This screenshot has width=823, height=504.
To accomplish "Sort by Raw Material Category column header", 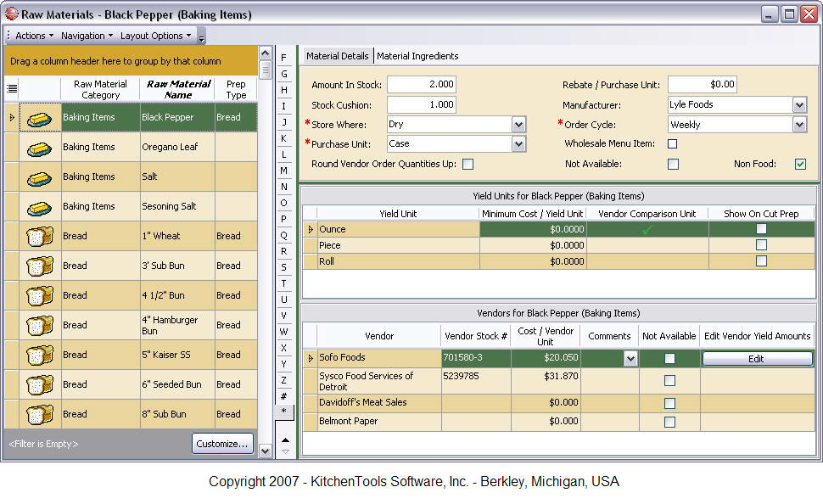I will tap(100, 89).
